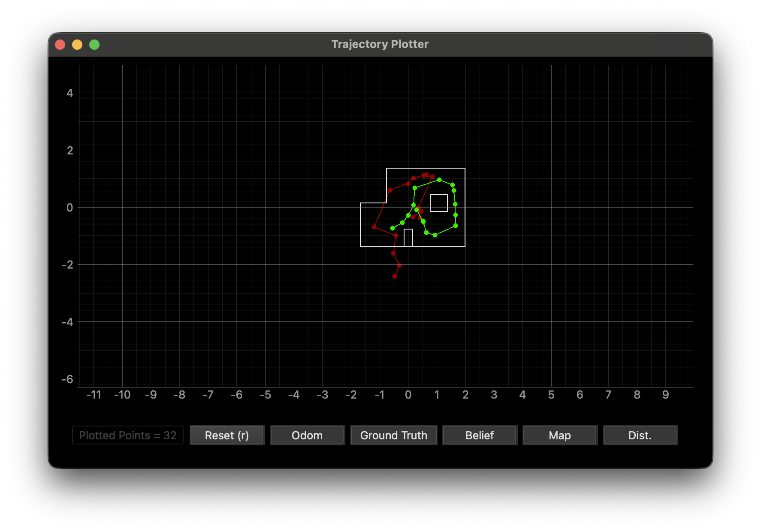Click the y-axis label 4
The height and width of the screenshot is (532, 761).
(69, 93)
